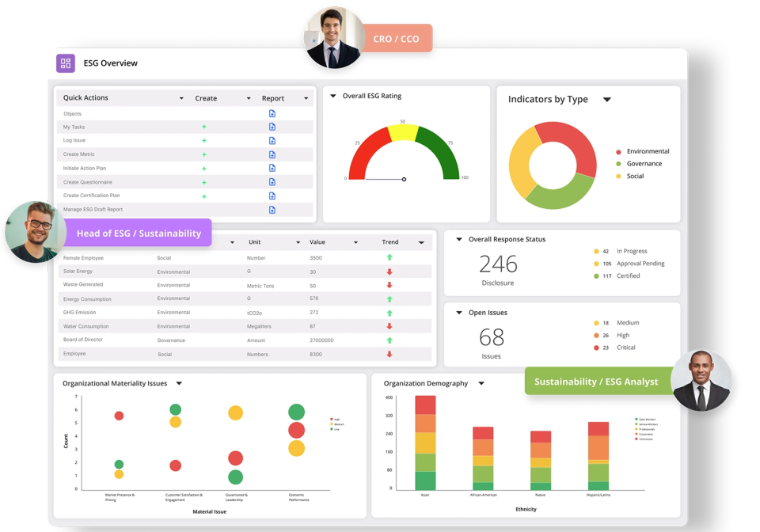Open the report document icon for Create Metric
The height and width of the screenshot is (532, 760).
(272, 154)
